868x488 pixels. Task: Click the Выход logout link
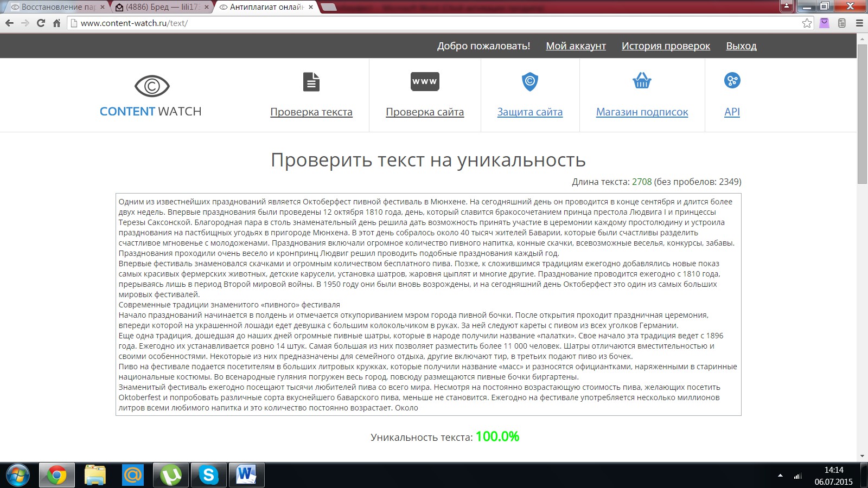tap(741, 46)
